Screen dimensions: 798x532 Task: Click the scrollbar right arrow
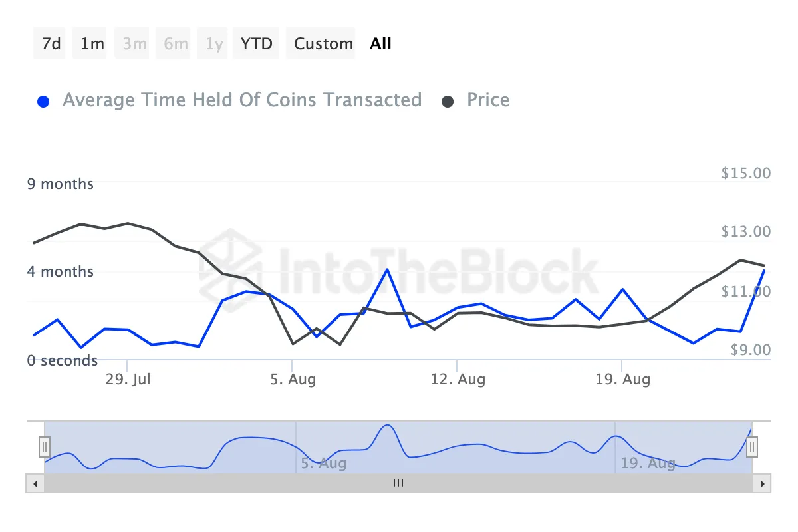(x=762, y=483)
